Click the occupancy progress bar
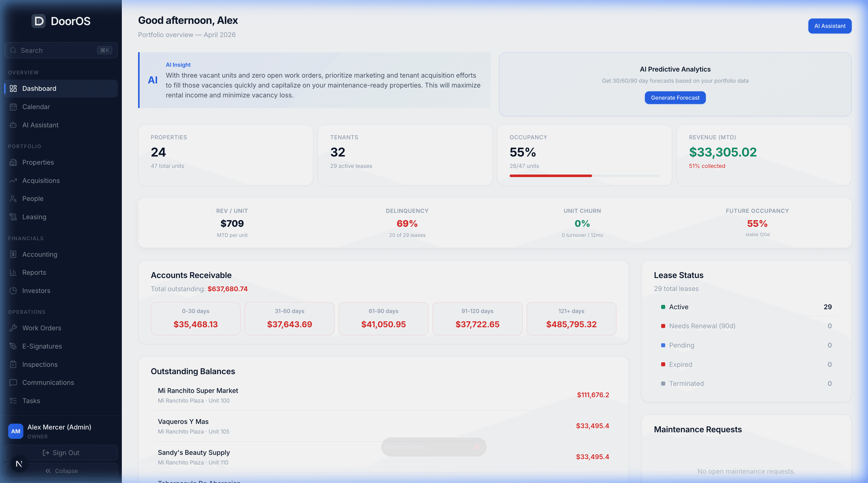This screenshot has width=868, height=483. 584,176
